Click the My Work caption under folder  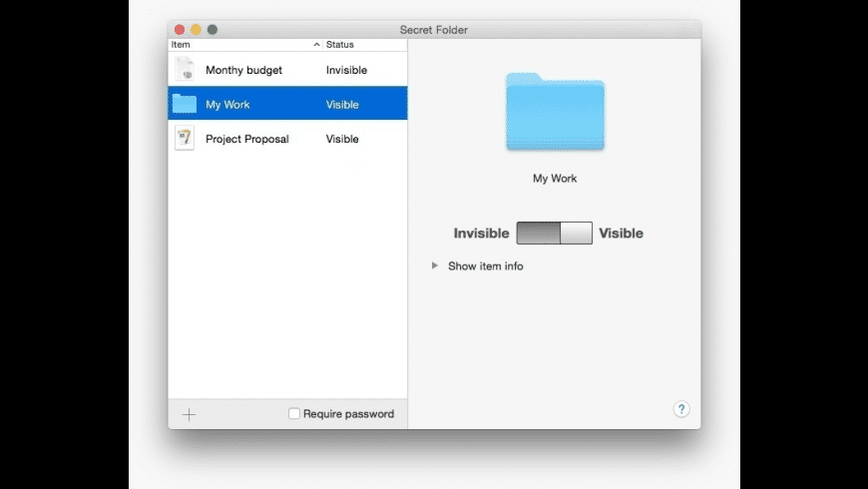[x=555, y=179]
